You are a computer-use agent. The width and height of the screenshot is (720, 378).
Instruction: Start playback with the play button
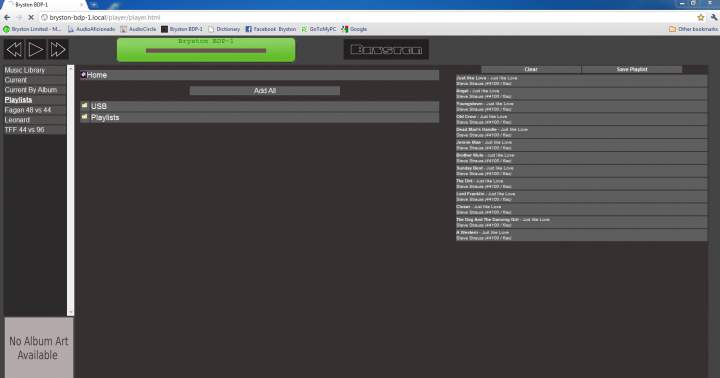point(36,50)
